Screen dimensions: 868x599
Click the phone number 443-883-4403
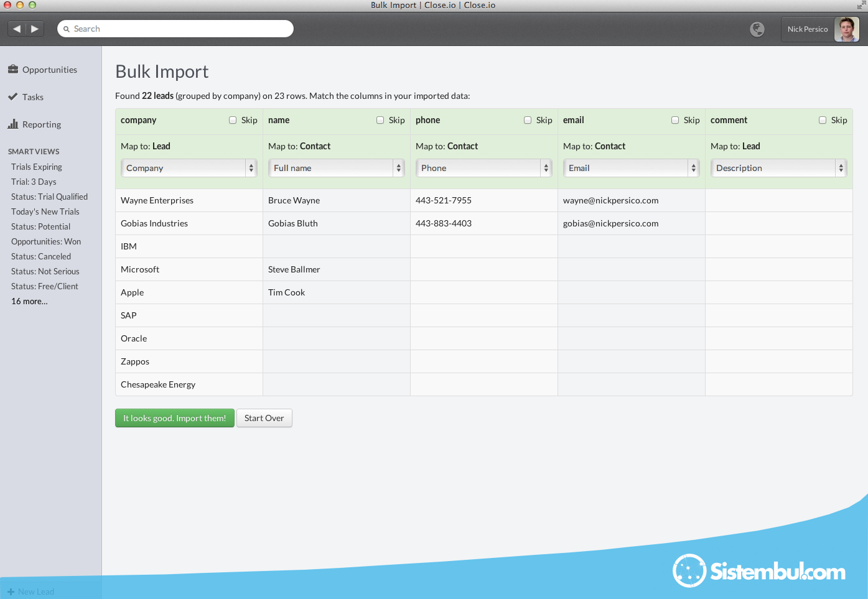[444, 223]
